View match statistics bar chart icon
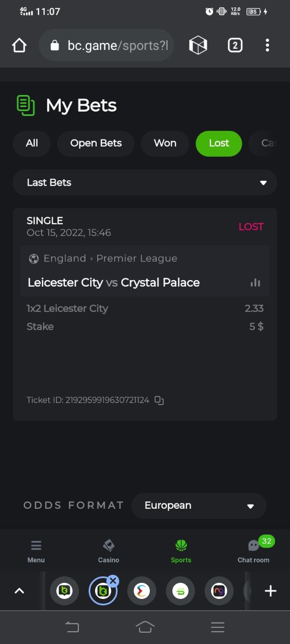Image resolution: width=290 pixels, height=644 pixels. [255, 283]
